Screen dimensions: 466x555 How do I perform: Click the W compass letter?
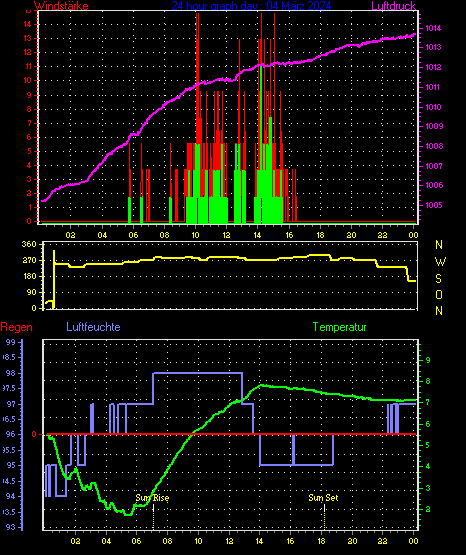[440, 262]
